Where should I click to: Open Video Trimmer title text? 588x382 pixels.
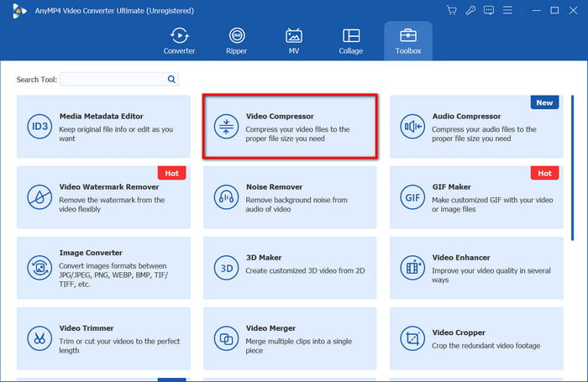point(87,328)
